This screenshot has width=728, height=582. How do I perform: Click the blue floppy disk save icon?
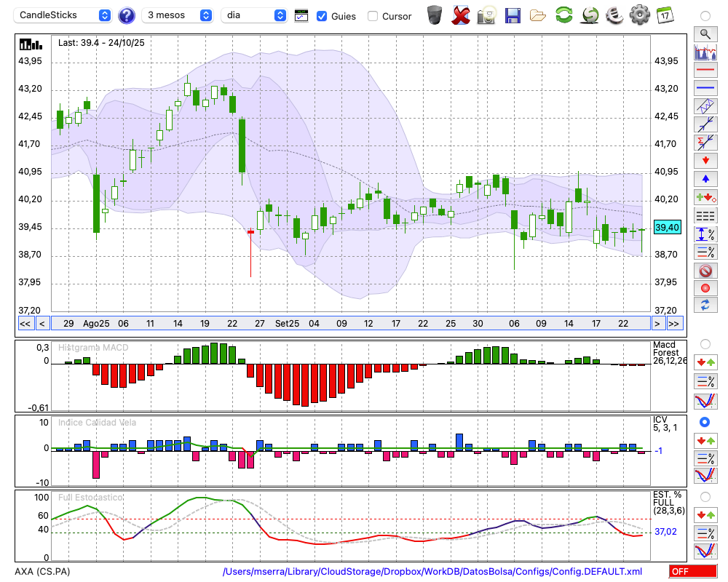513,15
